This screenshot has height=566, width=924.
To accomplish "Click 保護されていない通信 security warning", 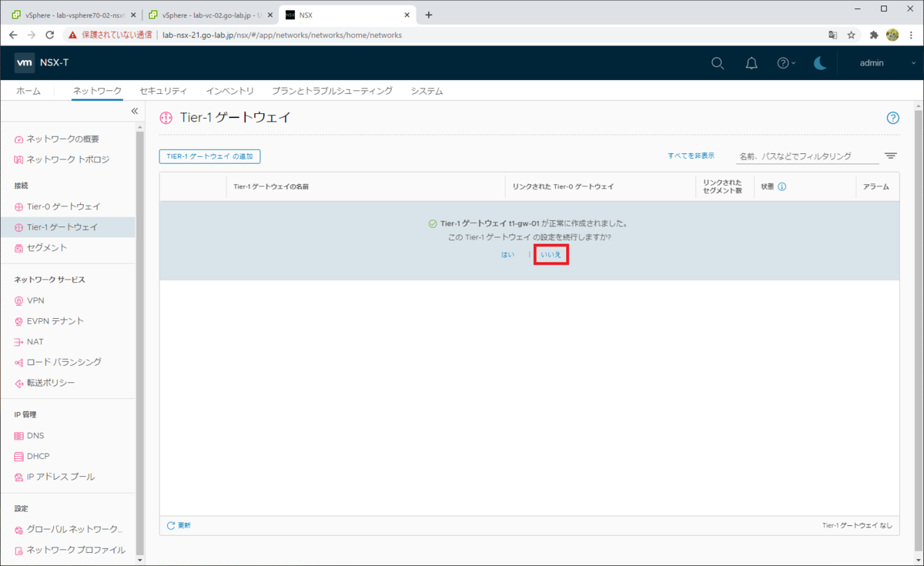I will click(110, 35).
